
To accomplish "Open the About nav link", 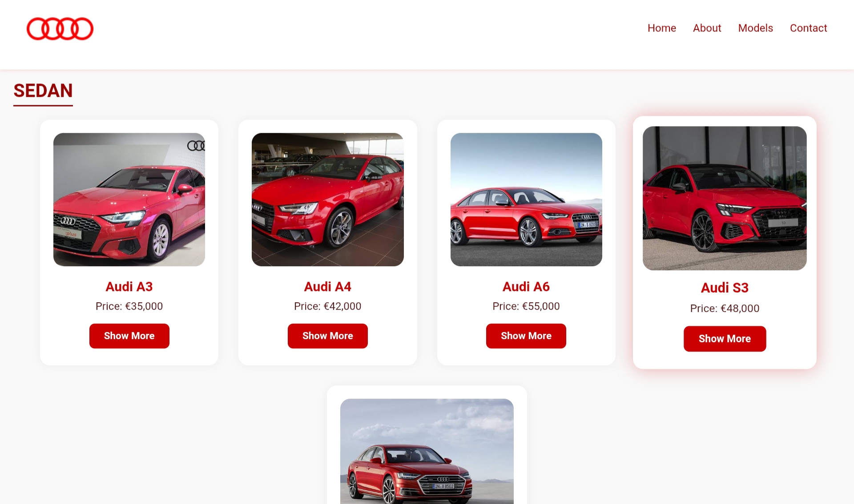I will [707, 28].
